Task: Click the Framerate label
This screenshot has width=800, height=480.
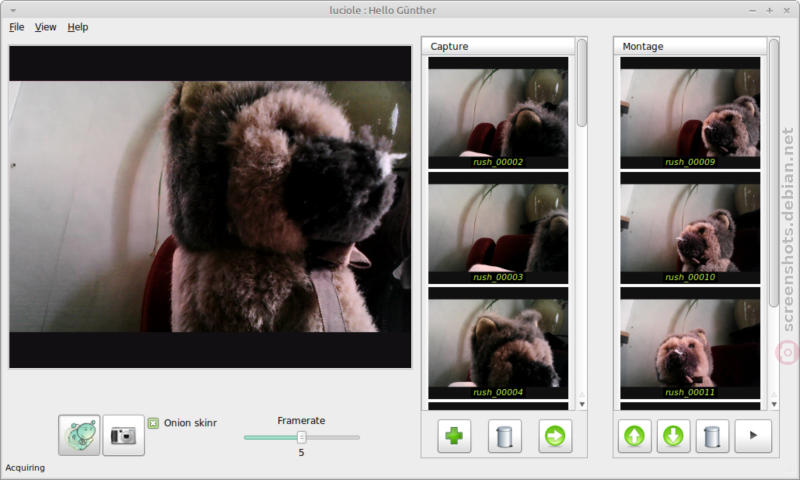Action: [301, 420]
